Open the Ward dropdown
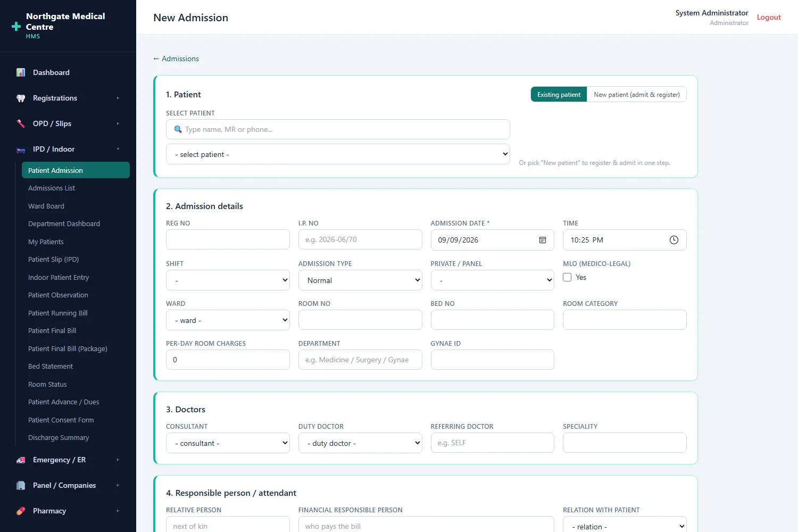 coord(228,320)
